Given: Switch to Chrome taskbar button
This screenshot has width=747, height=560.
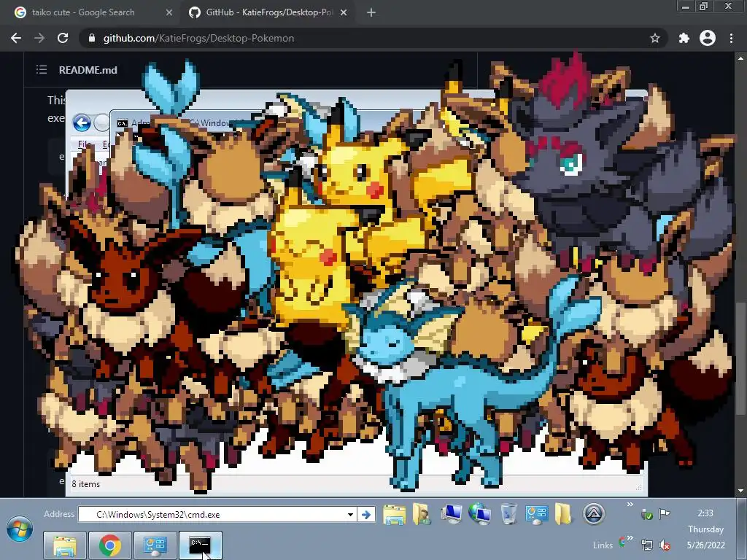Looking at the screenshot, I should coord(110,545).
